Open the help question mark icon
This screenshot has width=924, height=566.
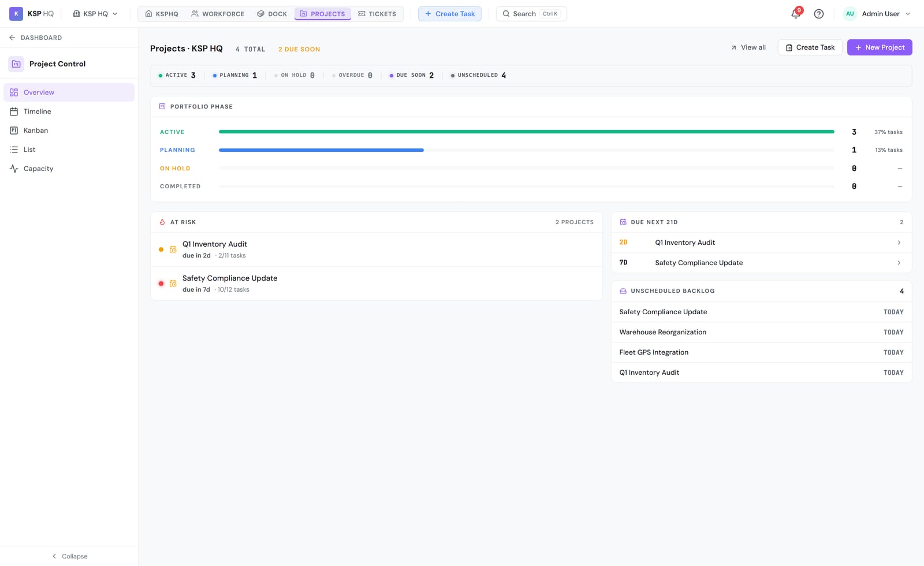tap(819, 14)
